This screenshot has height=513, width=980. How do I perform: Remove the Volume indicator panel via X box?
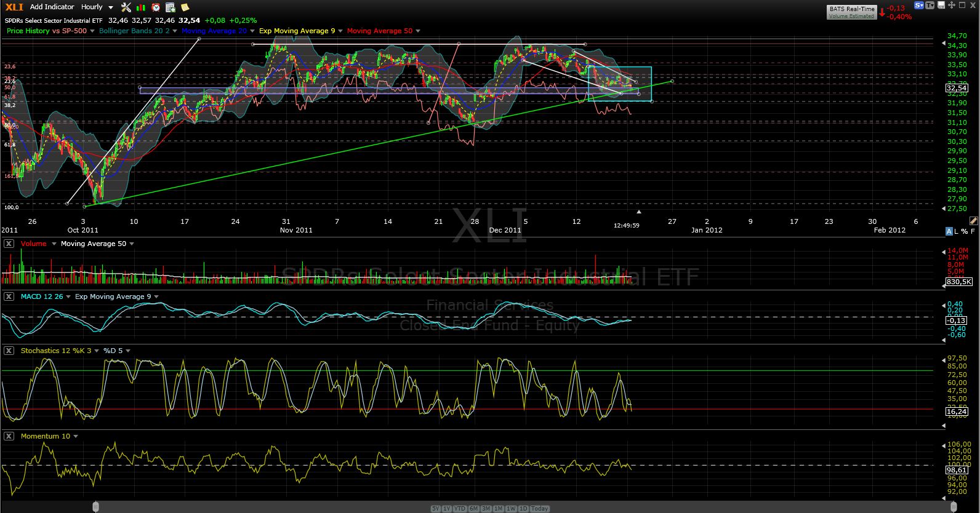pyautogui.click(x=9, y=244)
